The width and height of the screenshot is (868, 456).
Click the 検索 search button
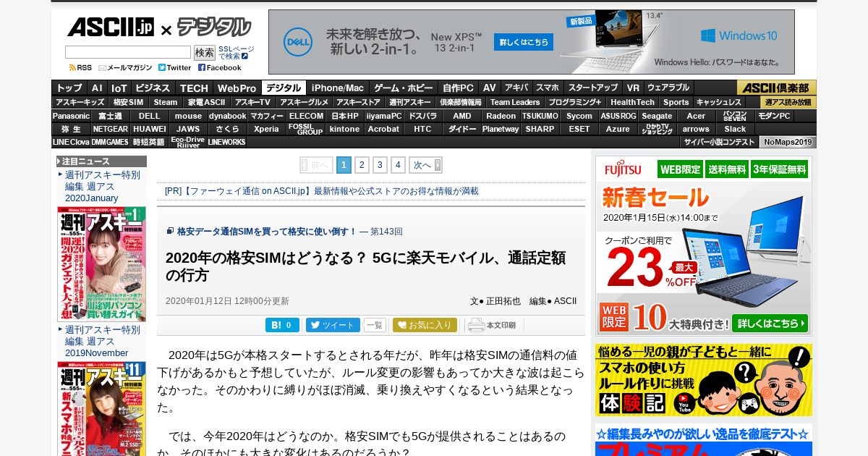(x=205, y=52)
